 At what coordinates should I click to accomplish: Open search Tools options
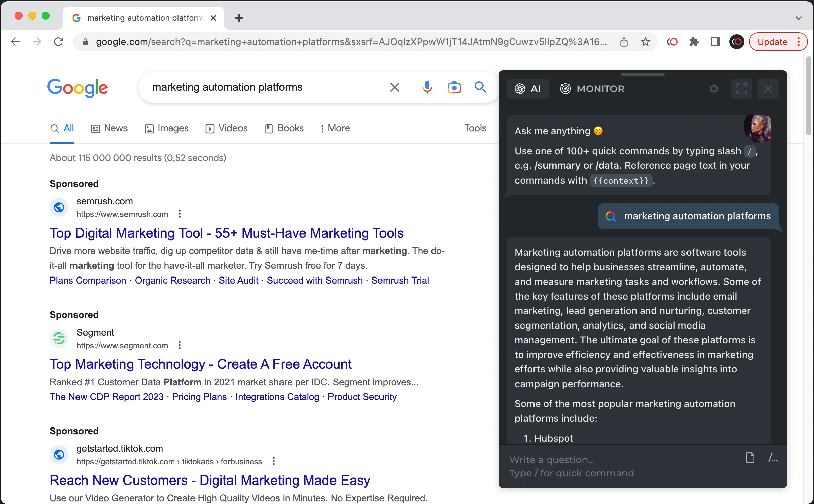475,128
